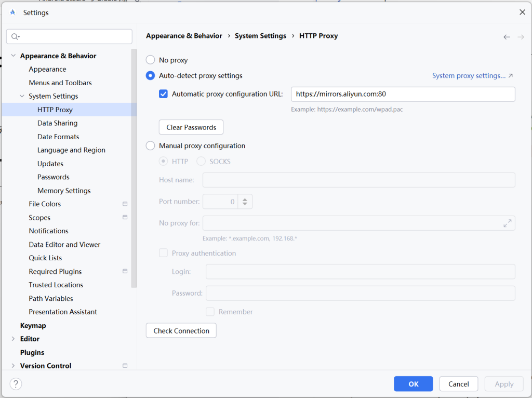Open the Memory Settings page
Image resolution: width=532 pixels, height=398 pixels.
click(x=64, y=191)
